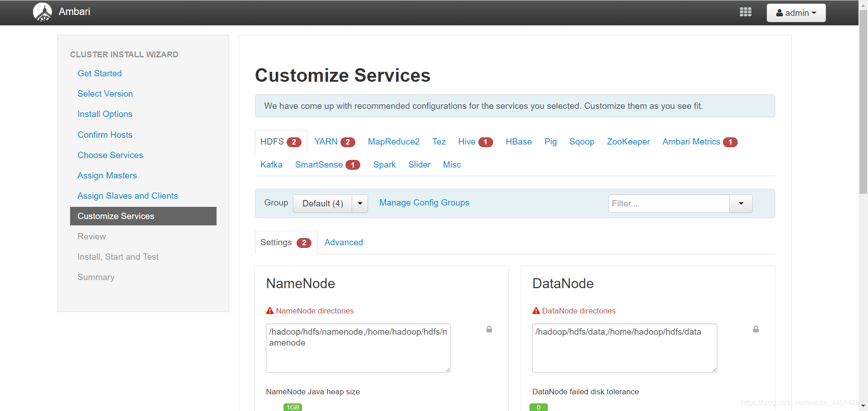Go to the Get Started step
This screenshot has width=868, height=411.
tap(99, 74)
